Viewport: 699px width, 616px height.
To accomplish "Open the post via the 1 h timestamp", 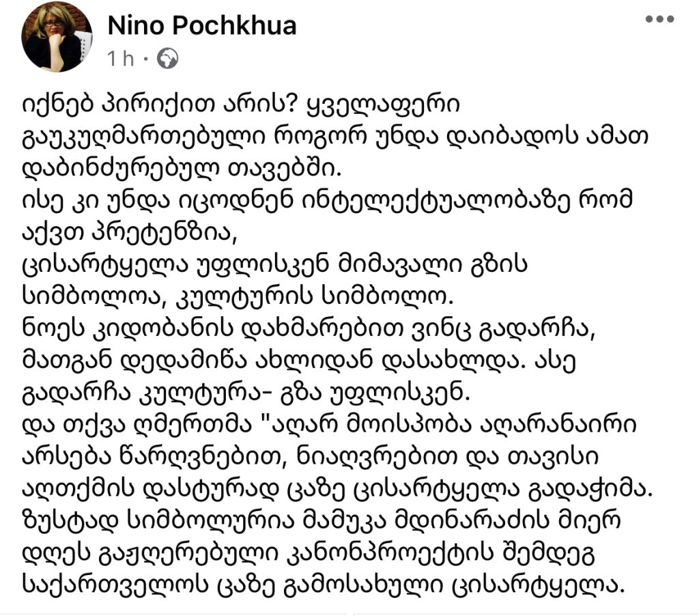I will coord(120,59).
